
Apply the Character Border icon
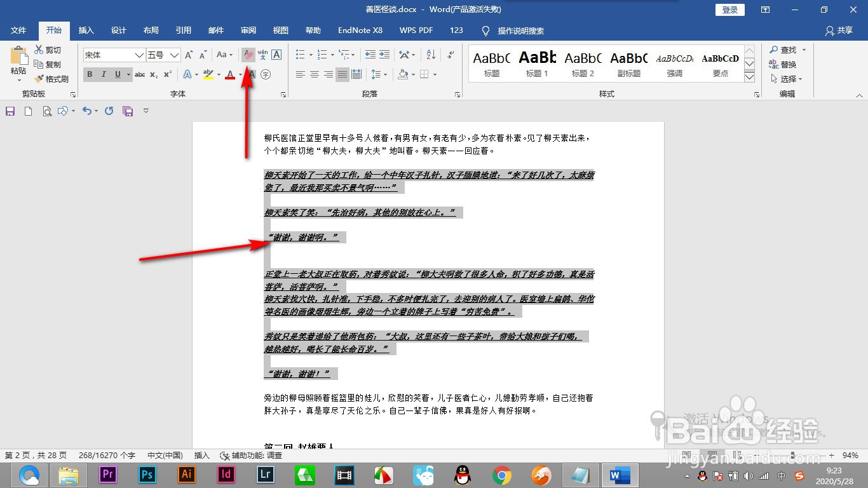[x=277, y=55]
